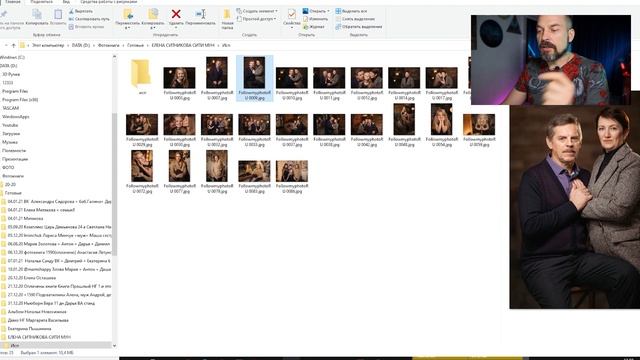
Task: Click the New folder (Новая папка) icon
Action: click(227, 15)
